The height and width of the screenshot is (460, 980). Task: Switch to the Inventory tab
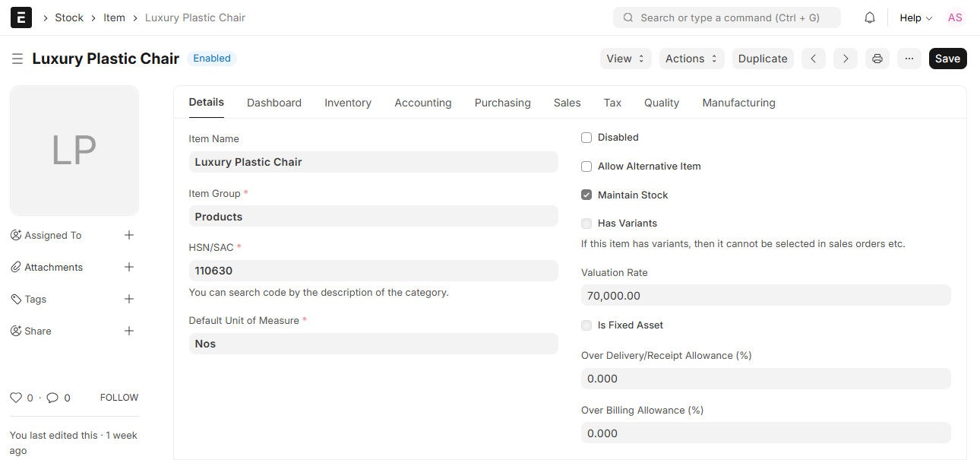coord(348,103)
